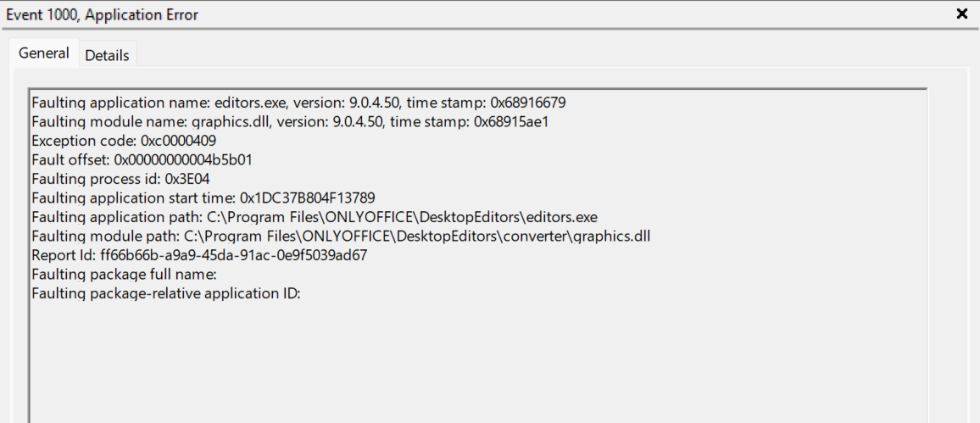Click the "Event 1000, Application Error" title text
This screenshot has width=980, height=423.
point(103,14)
